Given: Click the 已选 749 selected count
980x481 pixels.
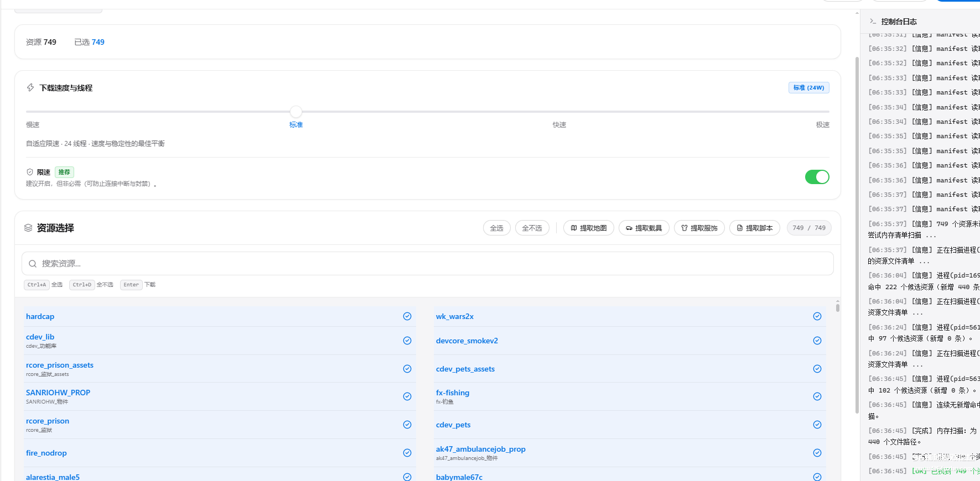Looking at the screenshot, I should 89,42.
